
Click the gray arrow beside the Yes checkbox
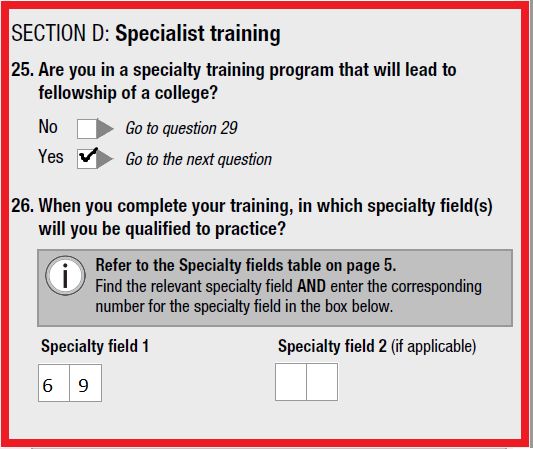click(105, 159)
